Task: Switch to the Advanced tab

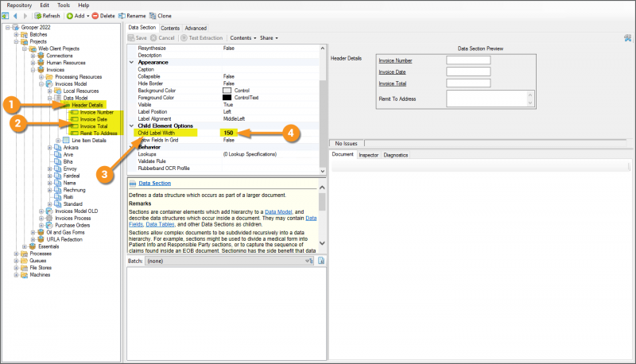Action: 196,28
